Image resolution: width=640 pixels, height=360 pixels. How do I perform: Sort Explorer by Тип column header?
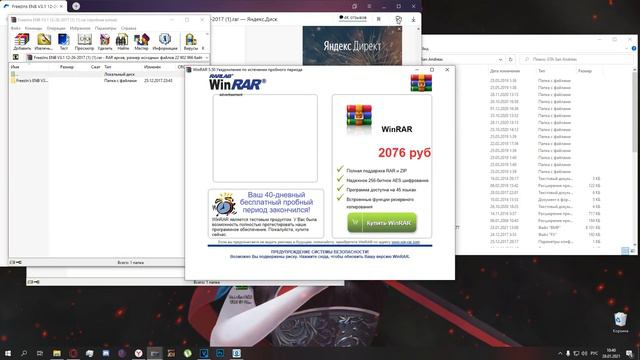541,71
